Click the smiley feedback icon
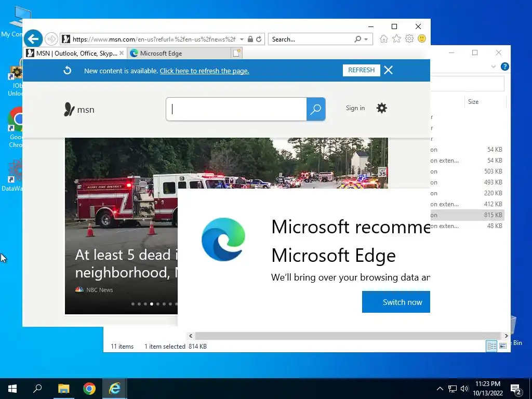The height and width of the screenshot is (399, 532). click(x=422, y=38)
